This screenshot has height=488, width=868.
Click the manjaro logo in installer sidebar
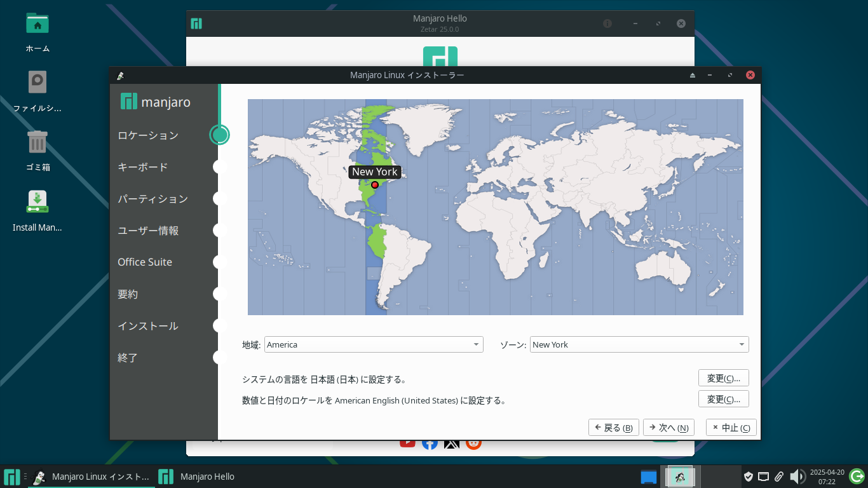click(x=155, y=102)
